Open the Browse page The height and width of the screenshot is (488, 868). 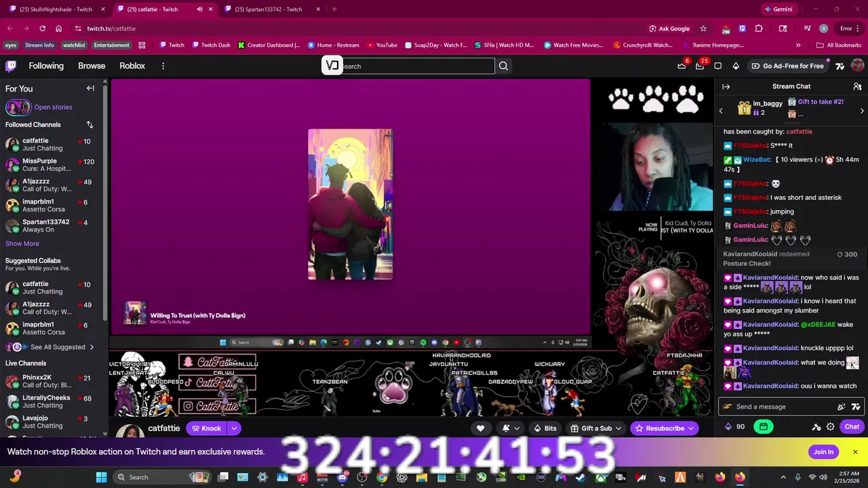coord(92,66)
